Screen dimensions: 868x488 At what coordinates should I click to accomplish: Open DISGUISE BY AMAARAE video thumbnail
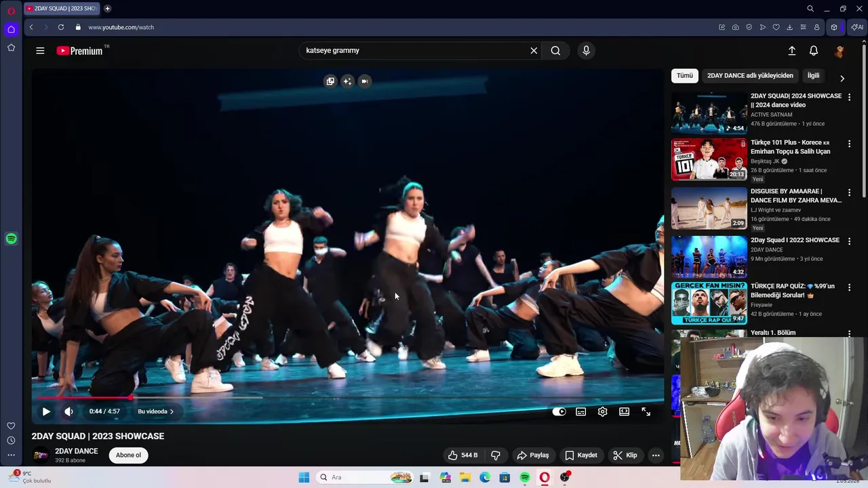(x=709, y=208)
